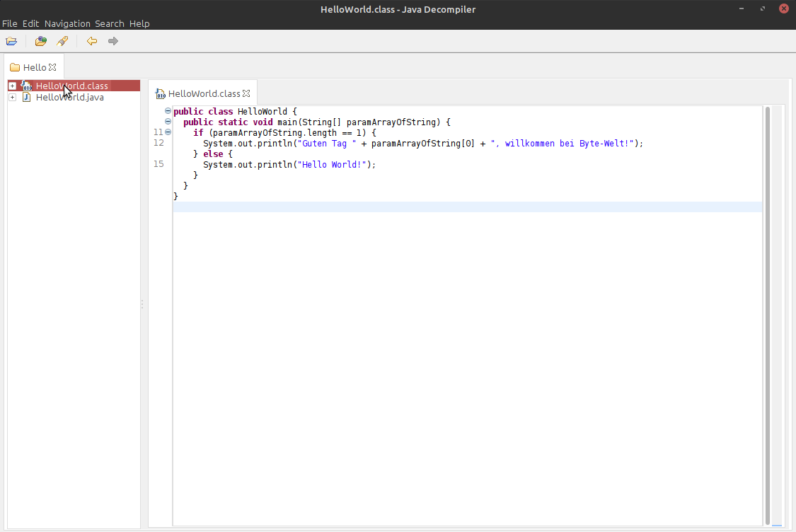The image size is (796, 532).
Task: Click the Open Type toolbar icon
Action: [x=41, y=41]
